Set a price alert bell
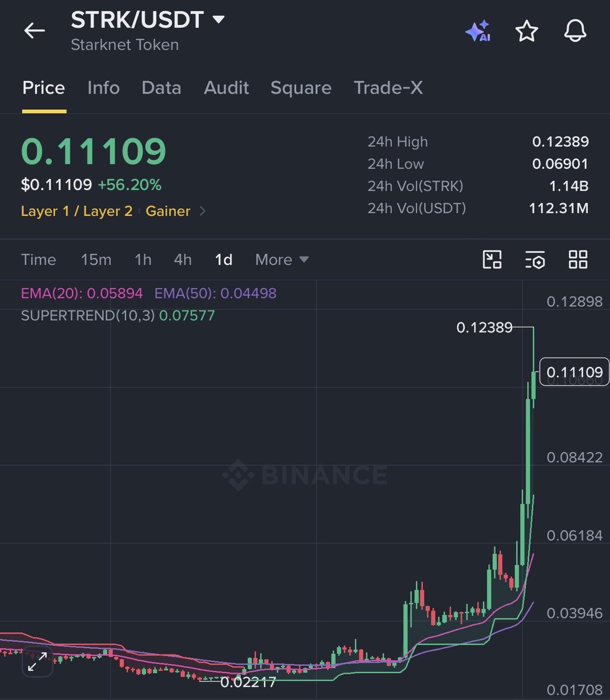 [x=575, y=31]
